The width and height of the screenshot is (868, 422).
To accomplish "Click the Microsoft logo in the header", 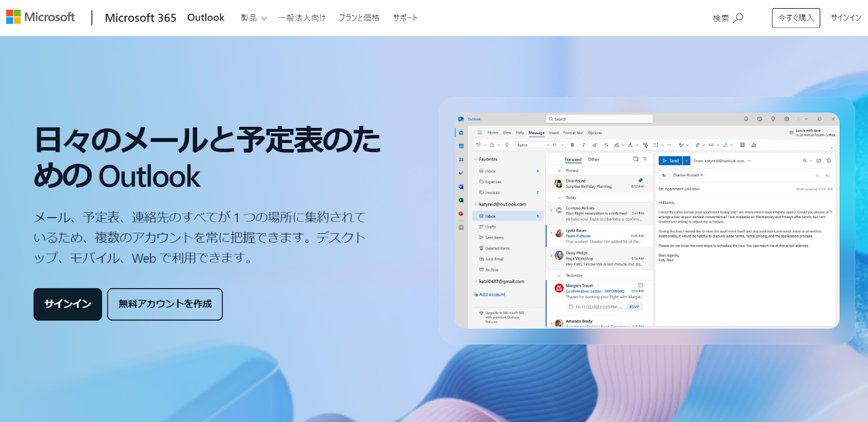I will 41,17.
